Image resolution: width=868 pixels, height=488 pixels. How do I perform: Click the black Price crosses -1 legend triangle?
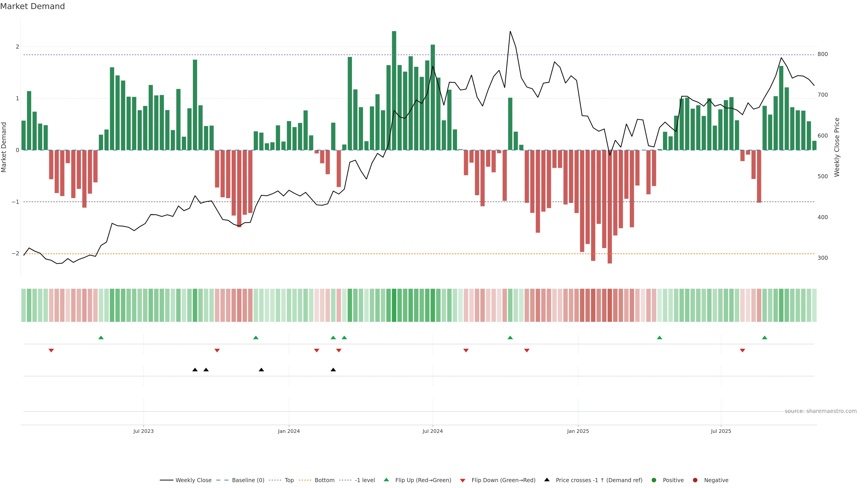[547, 480]
